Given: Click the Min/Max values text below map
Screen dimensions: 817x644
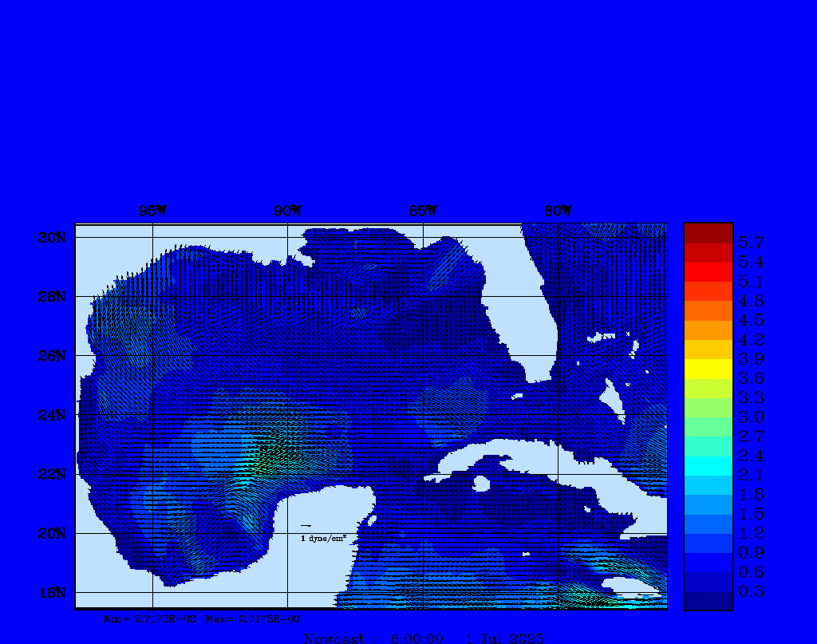Looking at the screenshot, I should [202, 618].
